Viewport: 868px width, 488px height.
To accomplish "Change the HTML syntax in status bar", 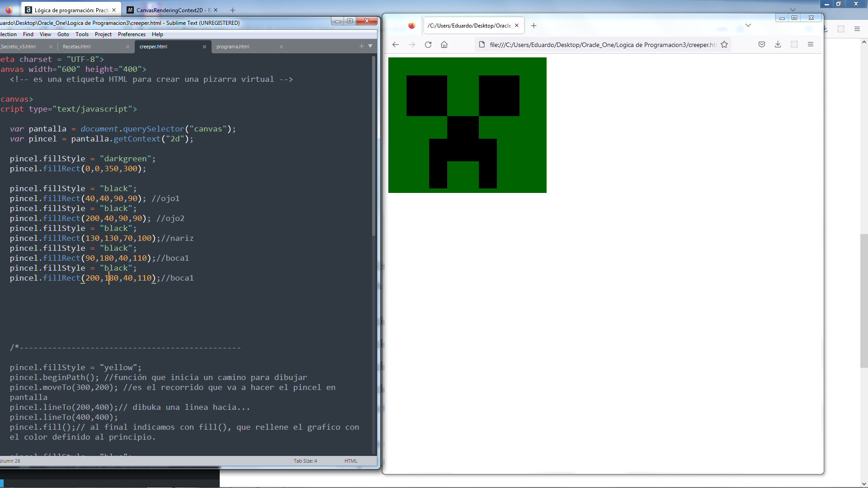I will [351, 461].
